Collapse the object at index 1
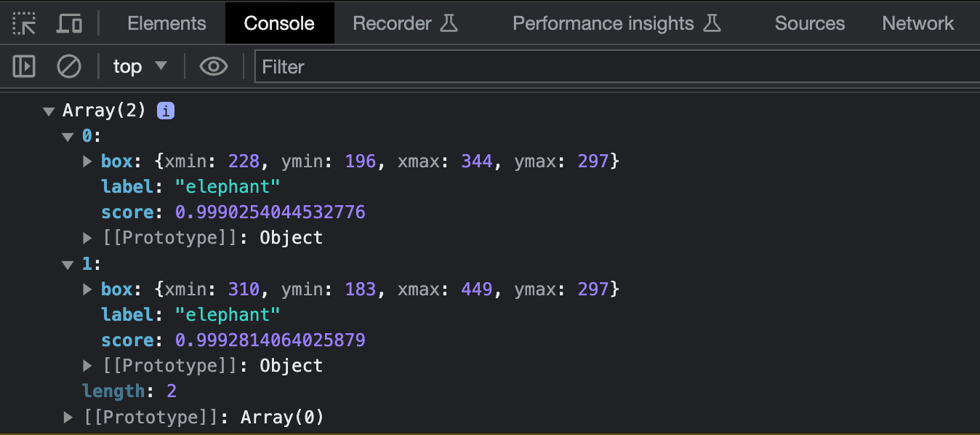This screenshot has width=980, height=435. 68,263
